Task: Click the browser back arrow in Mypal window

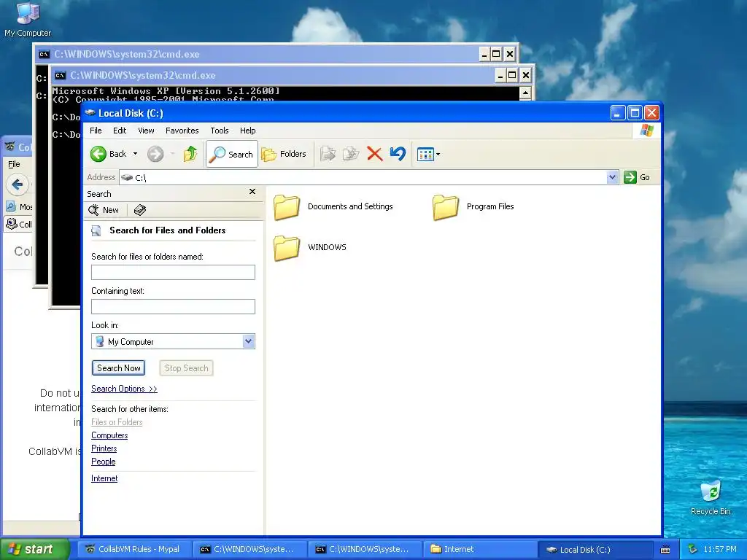Action: [x=18, y=184]
